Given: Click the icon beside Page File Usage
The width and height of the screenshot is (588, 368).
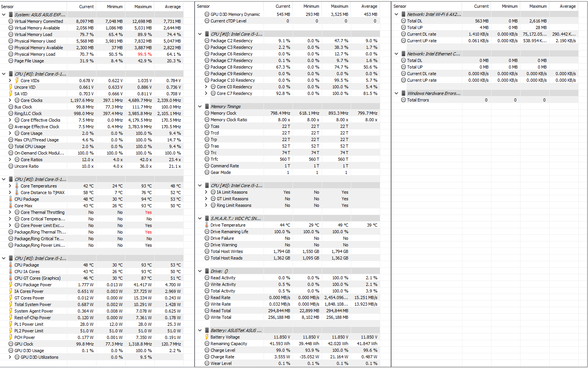Looking at the screenshot, I should point(11,61).
